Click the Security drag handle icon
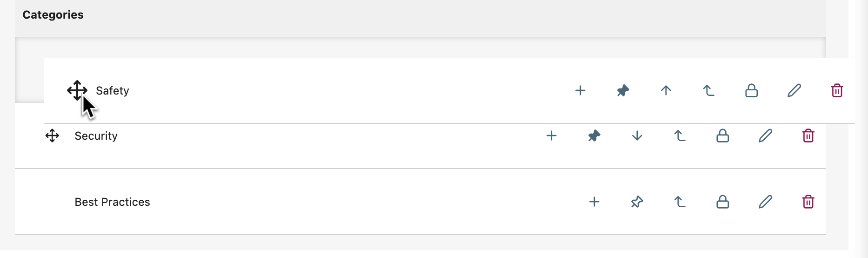868x258 pixels. 52,136
